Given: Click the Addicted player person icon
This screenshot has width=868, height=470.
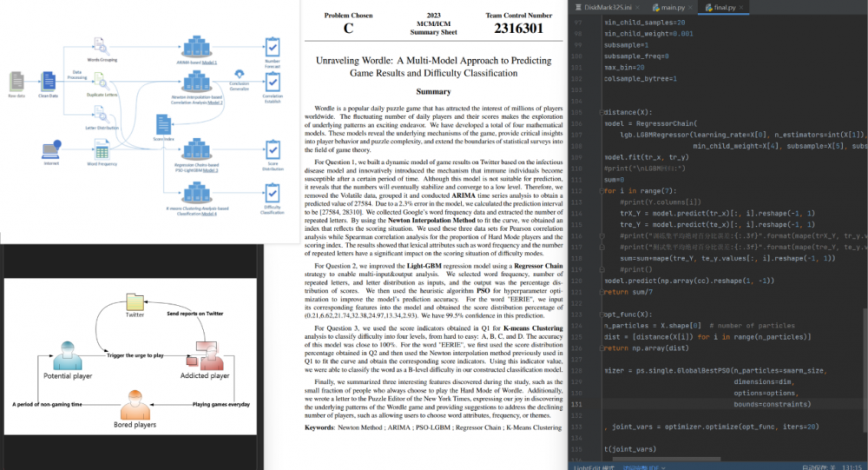Looking at the screenshot, I should [206, 355].
